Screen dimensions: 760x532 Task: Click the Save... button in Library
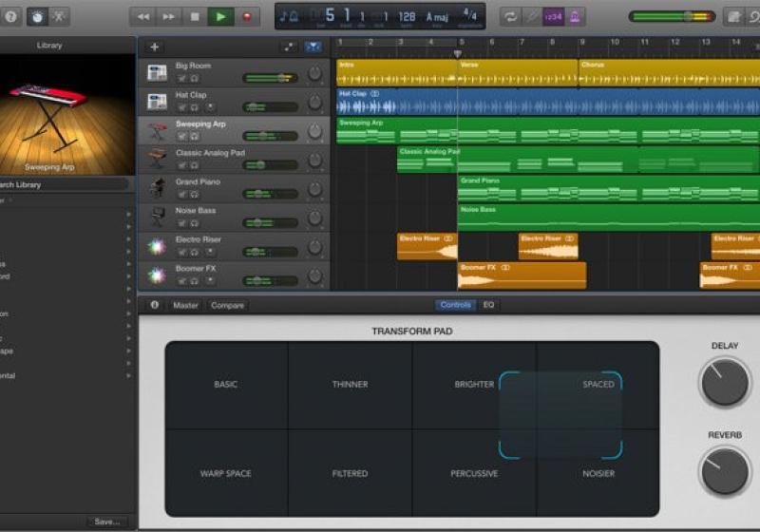point(106,522)
